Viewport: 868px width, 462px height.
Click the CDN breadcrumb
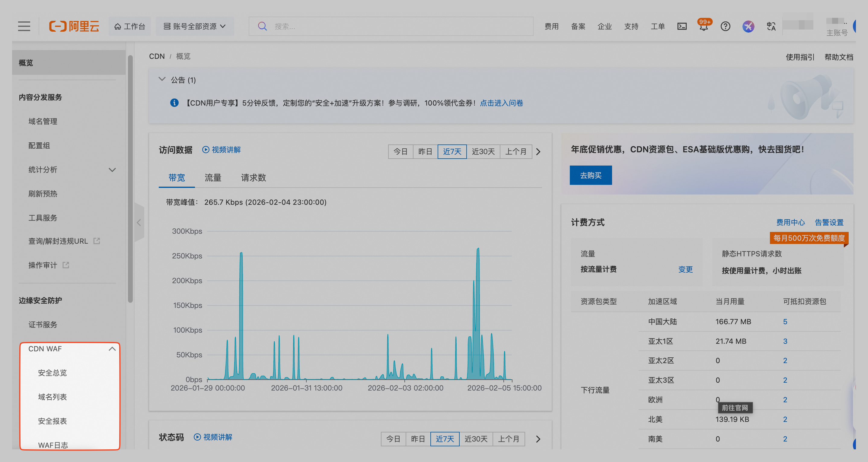(x=157, y=56)
